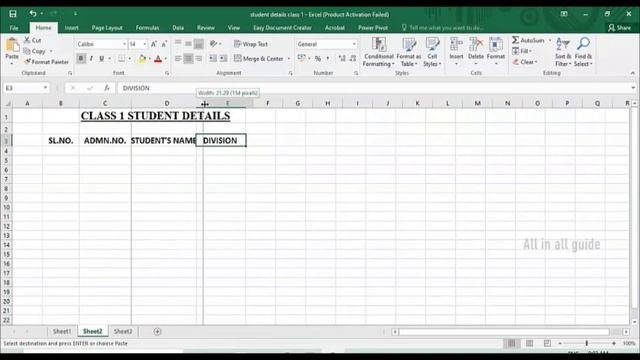
Task: Increase font size with larger A icon
Action: coord(154,44)
